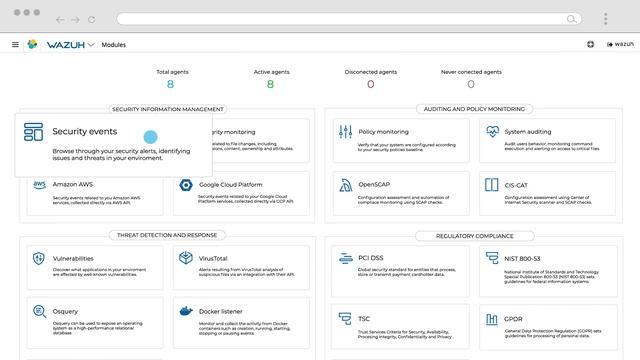Image resolution: width=640 pixels, height=360 pixels.
Task: Click the NIST 800-53 icon
Action: click(492, 258)
